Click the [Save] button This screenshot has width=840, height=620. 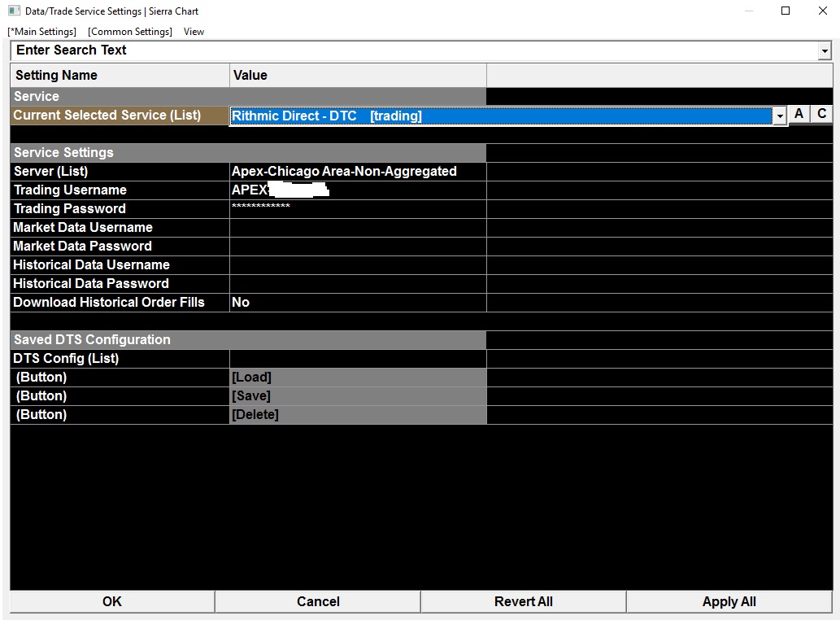tap(358, 396)
